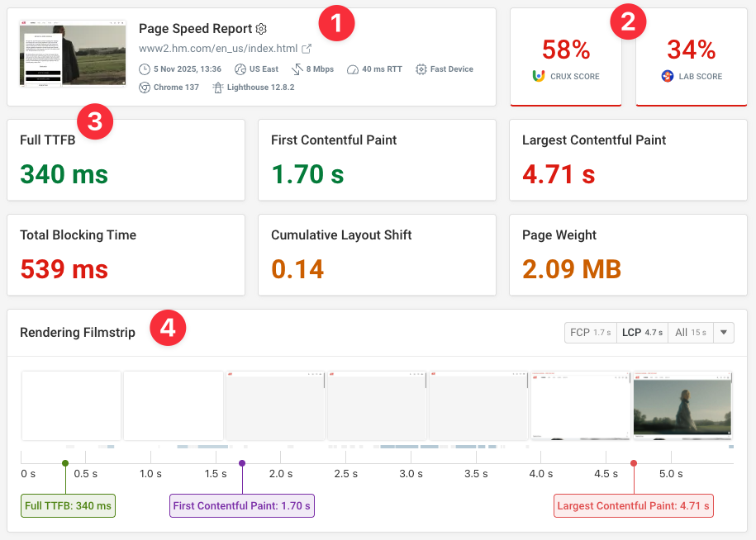This screenshot has width=756, height=540.
Task: Select the LCP 4.7s filter
Action: [642, 332]
